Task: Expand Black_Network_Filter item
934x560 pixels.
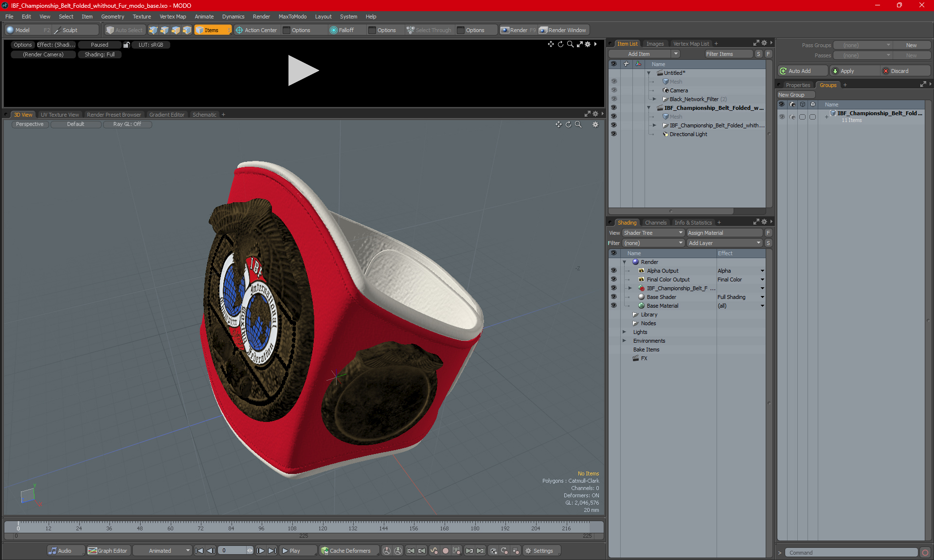Action: tap(654, 99)
